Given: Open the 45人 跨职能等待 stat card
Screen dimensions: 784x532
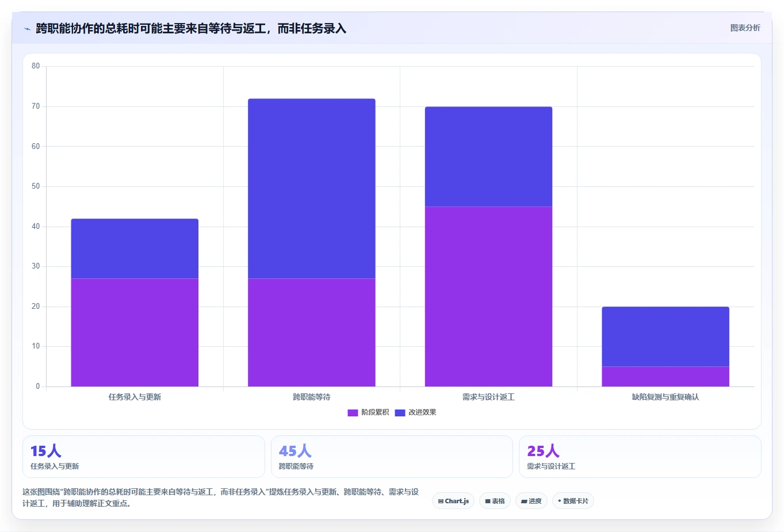Looking at the screenshot, I should (x=392, y=457).
